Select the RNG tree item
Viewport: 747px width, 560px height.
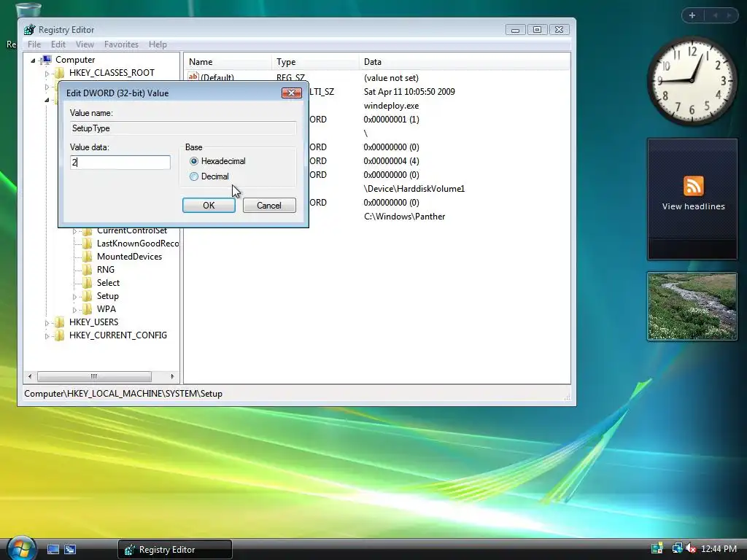105,270
